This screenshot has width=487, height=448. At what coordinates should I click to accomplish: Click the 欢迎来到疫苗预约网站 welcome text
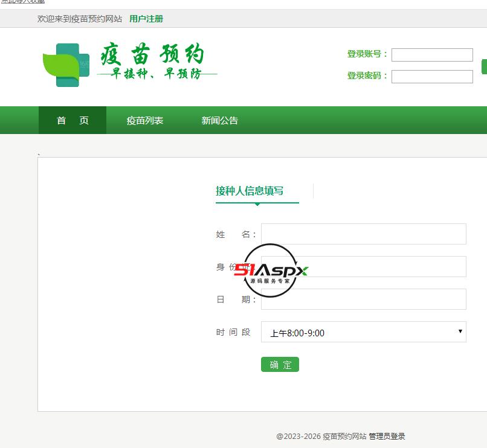pyautogui.click(x=80, y=19)
